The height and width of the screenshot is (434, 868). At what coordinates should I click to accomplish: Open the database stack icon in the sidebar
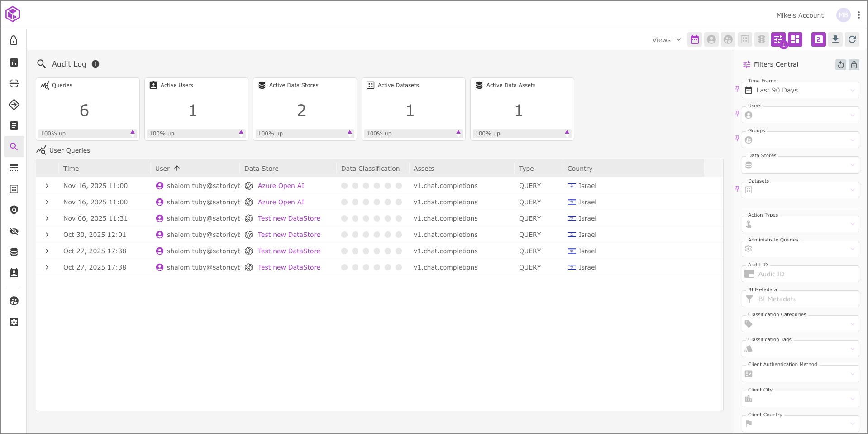click(14, 252)
